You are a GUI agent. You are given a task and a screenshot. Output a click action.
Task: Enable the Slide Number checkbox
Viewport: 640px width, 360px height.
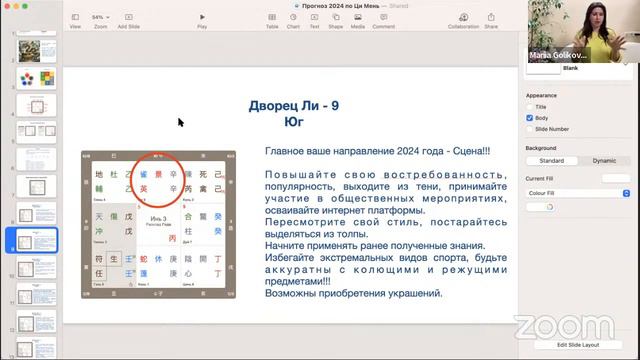tap(529, 129)
